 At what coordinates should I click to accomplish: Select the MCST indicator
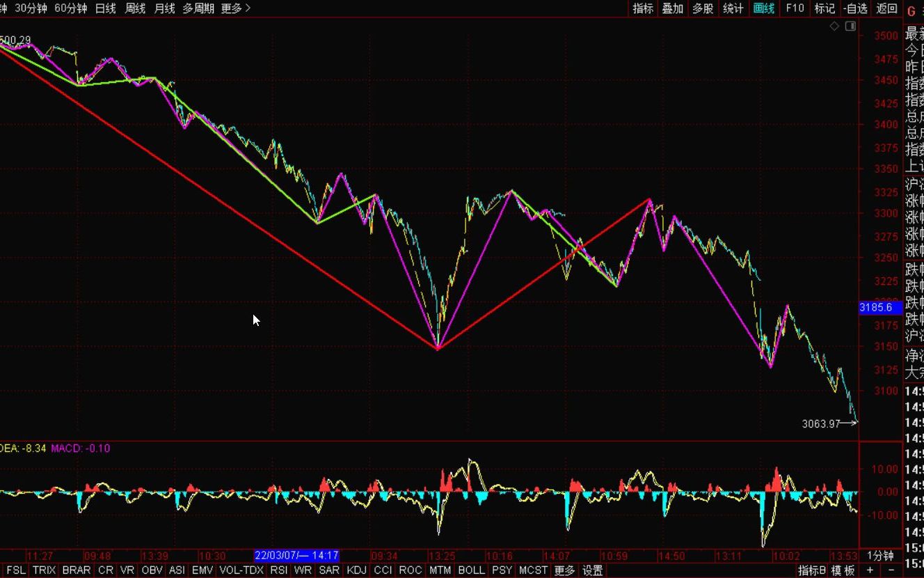coord(534,570)
